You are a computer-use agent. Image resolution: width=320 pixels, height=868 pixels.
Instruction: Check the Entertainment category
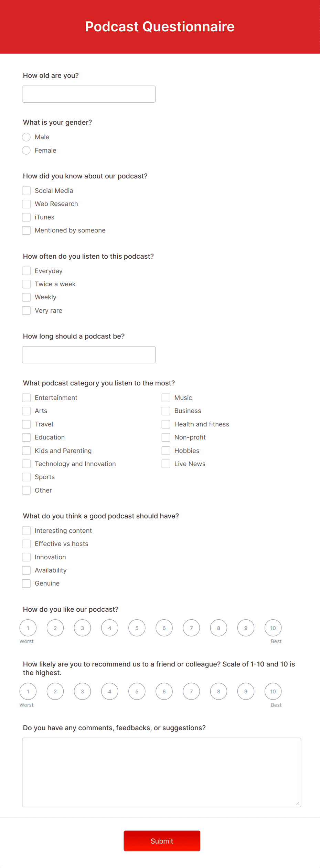26,397
